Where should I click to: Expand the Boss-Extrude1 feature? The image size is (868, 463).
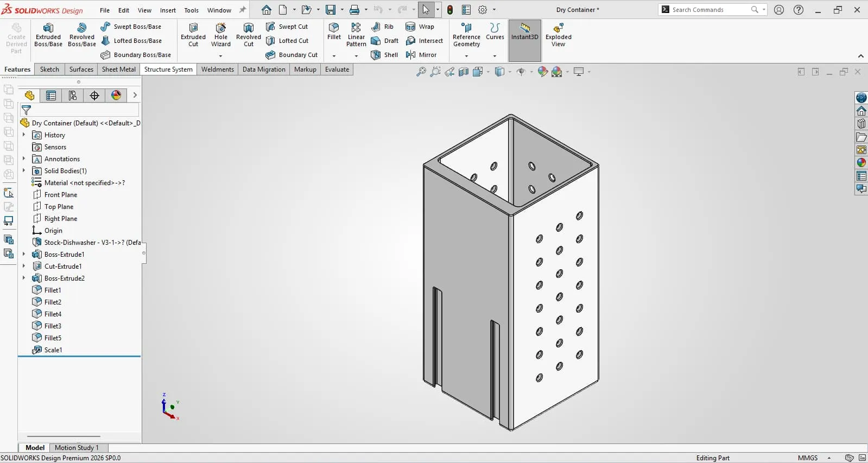coord(23,255)
